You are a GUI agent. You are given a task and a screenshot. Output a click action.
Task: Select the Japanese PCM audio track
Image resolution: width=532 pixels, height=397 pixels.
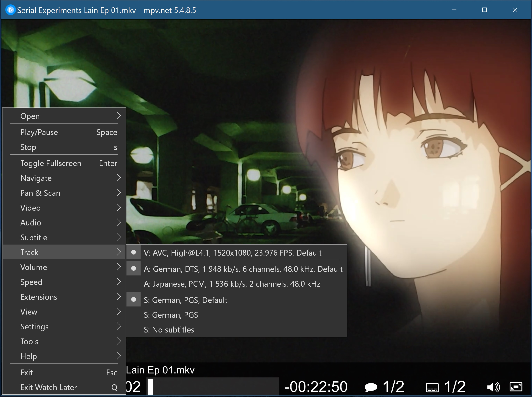tap(232, 284)
